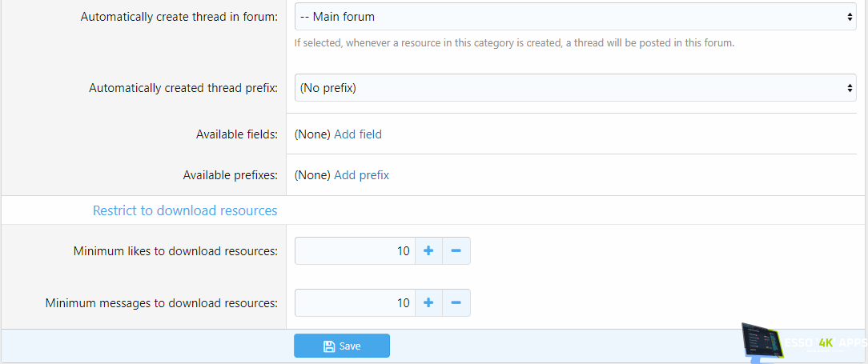Open the 'Add field' link

(358, 134)
